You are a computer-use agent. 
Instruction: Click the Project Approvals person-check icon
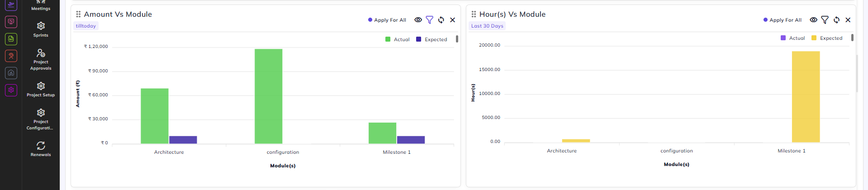[x=41, y=53]
